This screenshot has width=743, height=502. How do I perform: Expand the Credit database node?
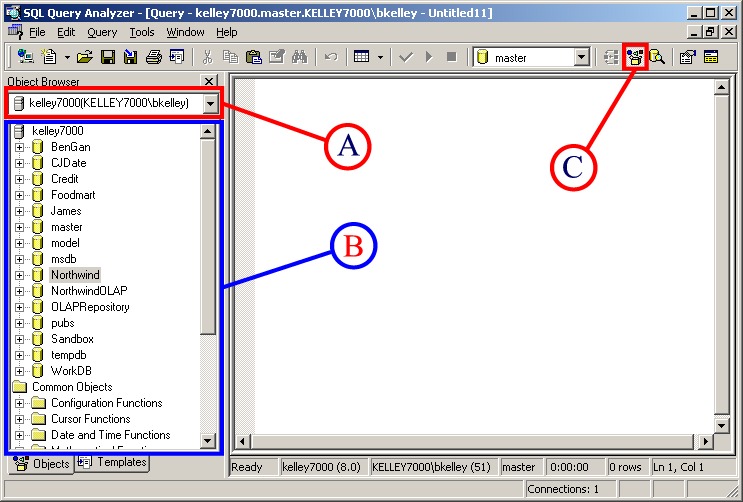click(x=19, y=179)
